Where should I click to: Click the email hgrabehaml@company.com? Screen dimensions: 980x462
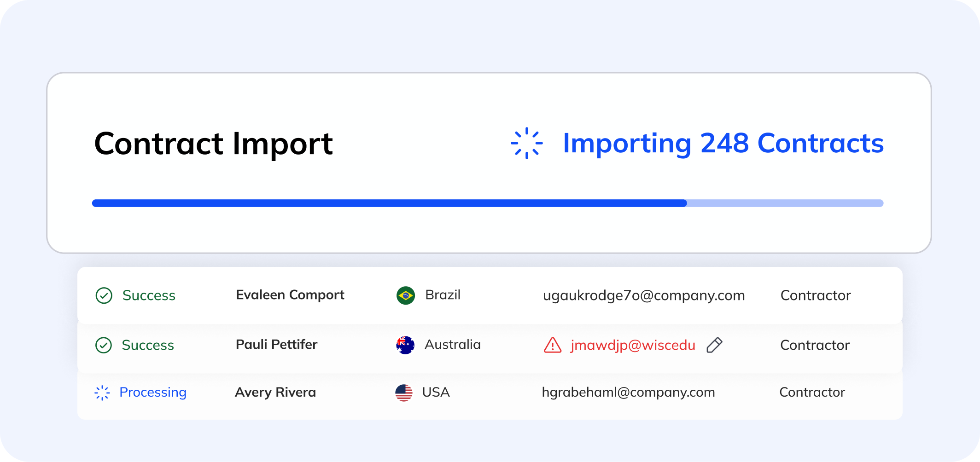click(x=628, y=392)
